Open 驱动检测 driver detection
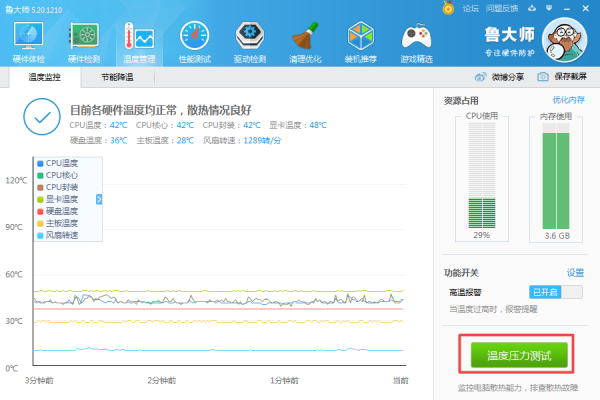This screenshot has width=600, height=400. click(x=250, y=42)
